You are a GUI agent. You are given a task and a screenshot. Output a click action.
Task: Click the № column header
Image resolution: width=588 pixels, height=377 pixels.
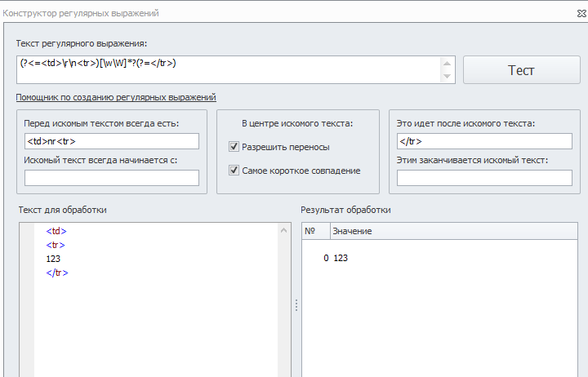coord(316,231)
